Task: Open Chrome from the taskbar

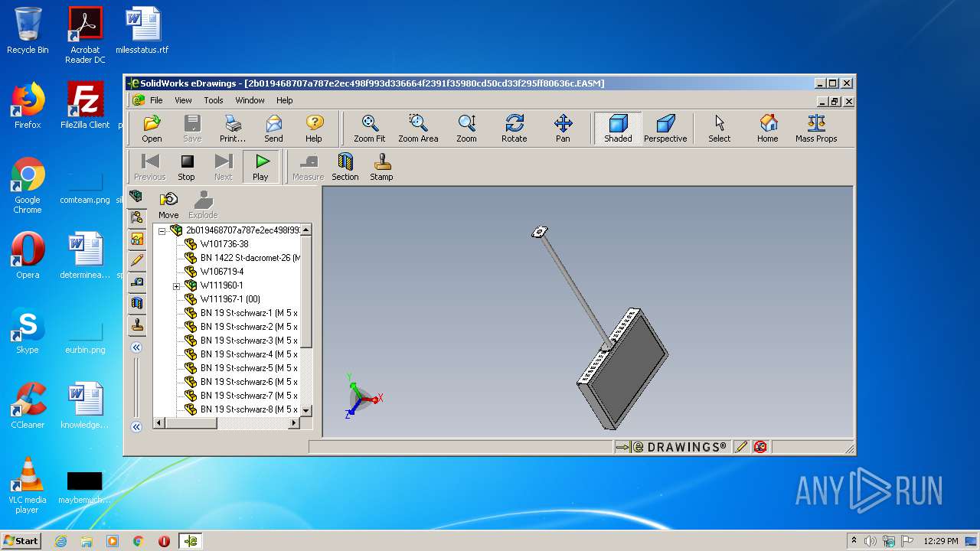Action: click(x=138, y=541)
